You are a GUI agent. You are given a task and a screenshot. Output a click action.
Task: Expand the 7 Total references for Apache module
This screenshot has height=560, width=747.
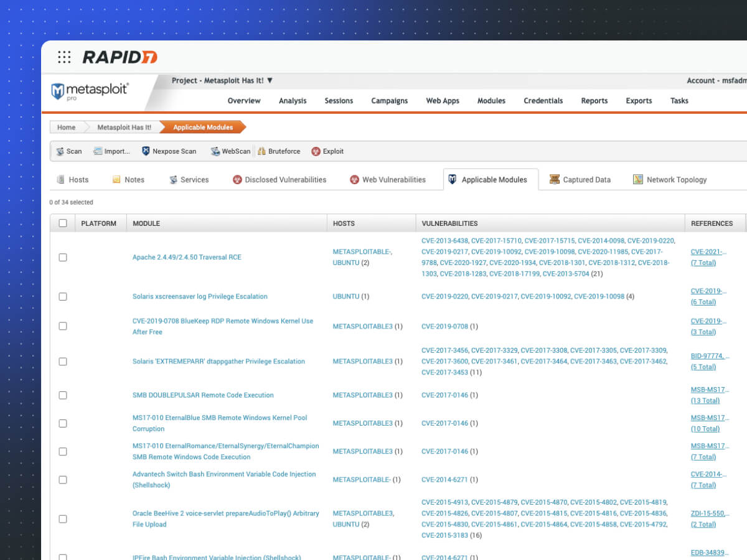pyautogui.click(x=703, y=263)
